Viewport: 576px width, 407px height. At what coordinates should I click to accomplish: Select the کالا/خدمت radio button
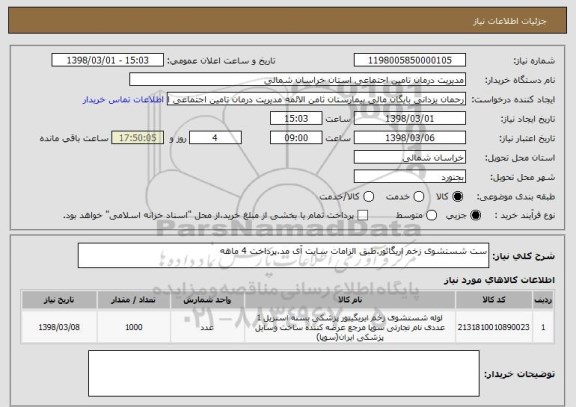[368, 197]
